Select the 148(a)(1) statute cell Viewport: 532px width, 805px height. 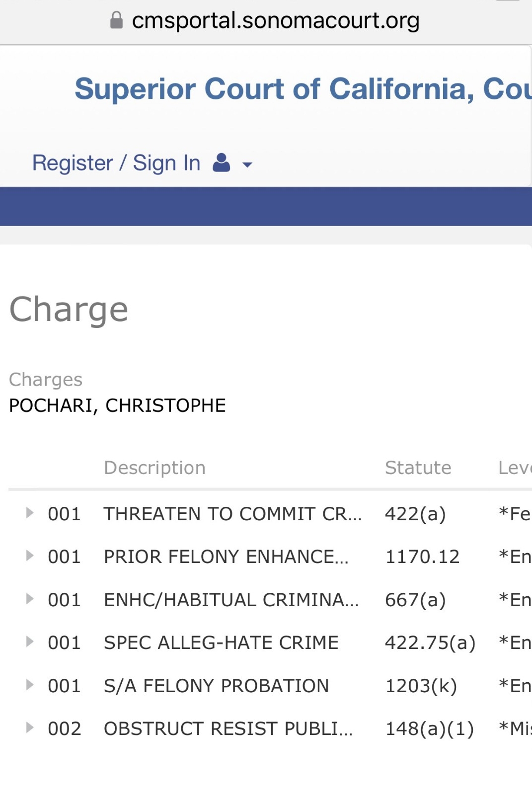430,728
